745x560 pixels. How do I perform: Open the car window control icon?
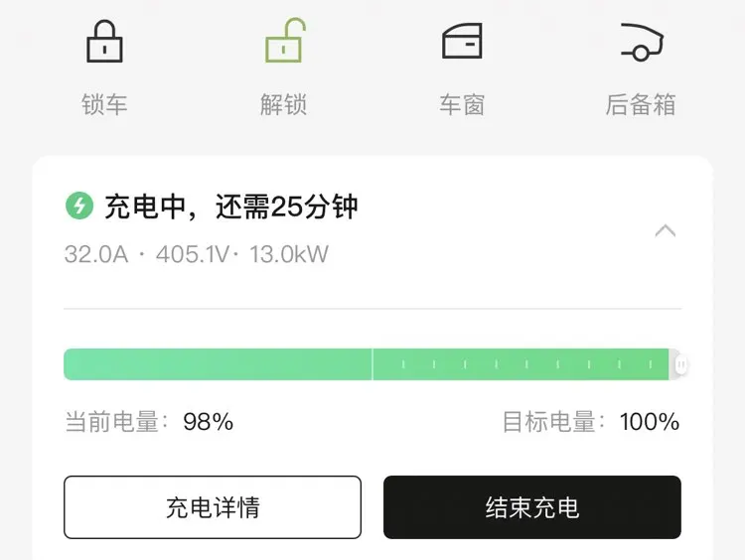tap(462, 41)
